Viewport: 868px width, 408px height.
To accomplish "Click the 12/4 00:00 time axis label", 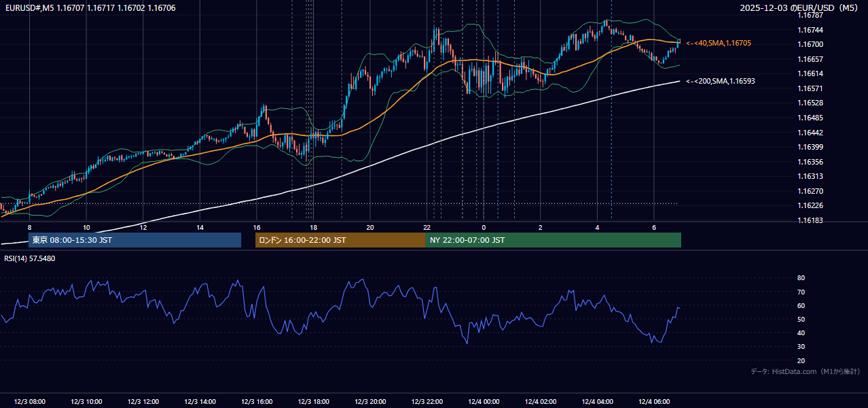I will pyautogui.click(x=484, y=402).
